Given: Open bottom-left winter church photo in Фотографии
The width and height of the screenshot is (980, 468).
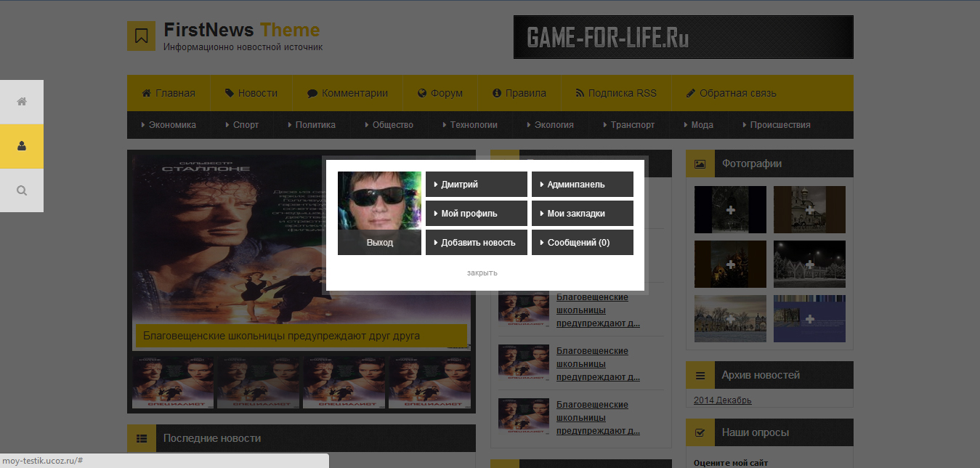Looking at the screenshot, I should (x=730, y=318).
